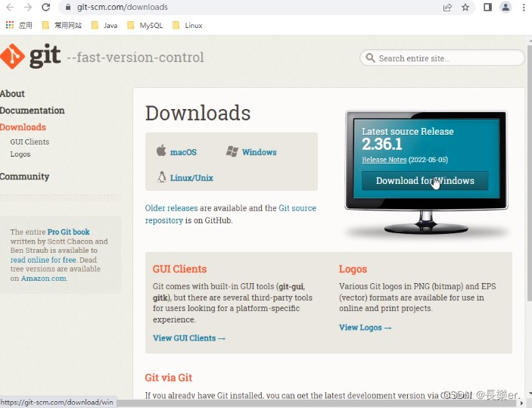Follow the Older releases link

(x=171, y=208)
